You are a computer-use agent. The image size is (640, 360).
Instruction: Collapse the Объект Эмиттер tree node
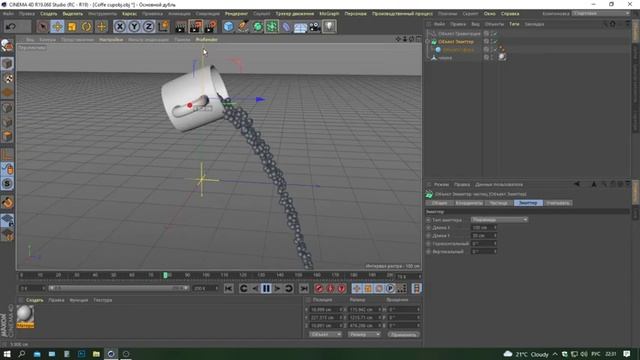pos(428,42)
